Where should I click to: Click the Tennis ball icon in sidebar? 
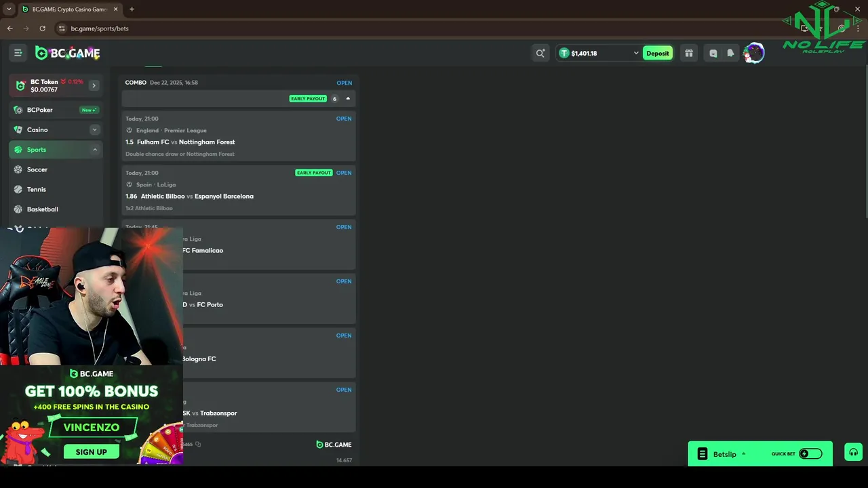tap(18, 189)
